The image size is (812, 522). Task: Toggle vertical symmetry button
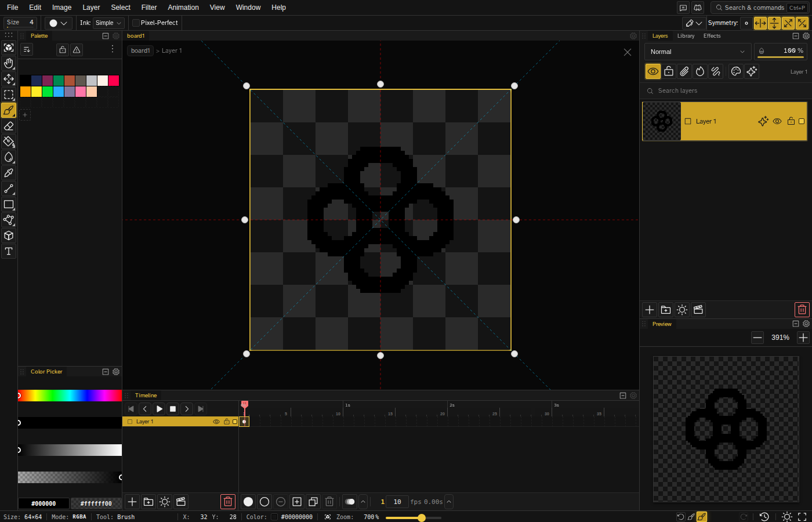pyautogui.click(x=774, y=23)
